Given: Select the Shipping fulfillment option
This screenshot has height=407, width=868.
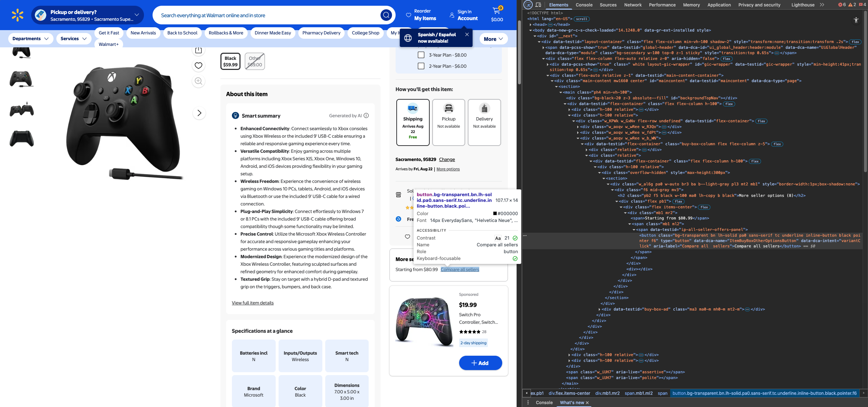Looking at the screenshot, I should pos(412,122).
